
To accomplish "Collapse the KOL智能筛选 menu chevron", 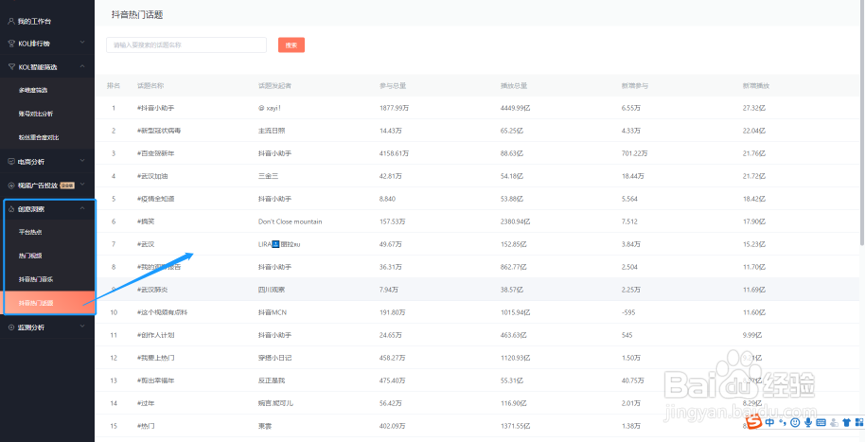I will pyautogui.click(x=82, y=66).
